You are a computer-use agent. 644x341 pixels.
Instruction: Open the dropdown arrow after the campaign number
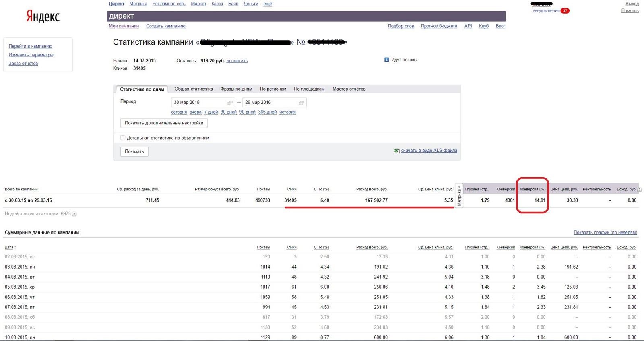[x=346, y=42]
